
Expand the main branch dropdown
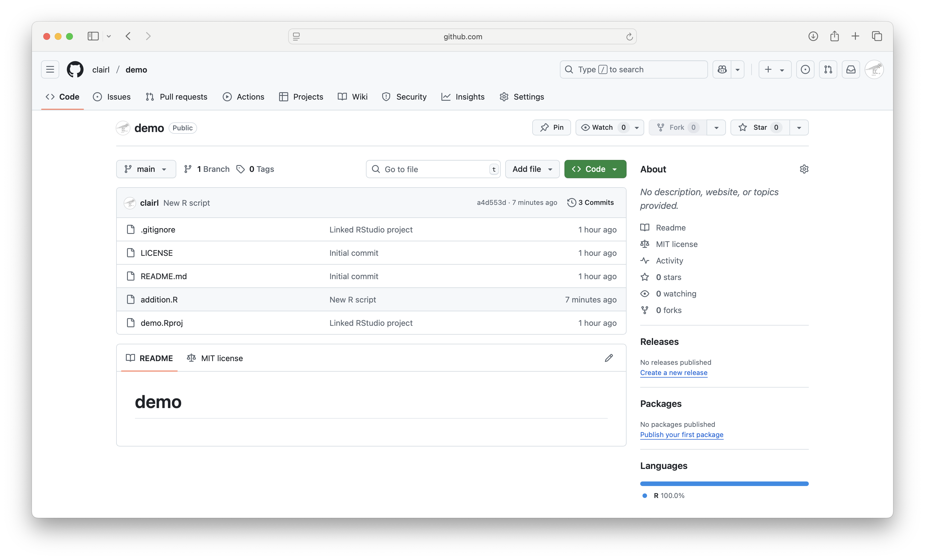pos(146,169)
